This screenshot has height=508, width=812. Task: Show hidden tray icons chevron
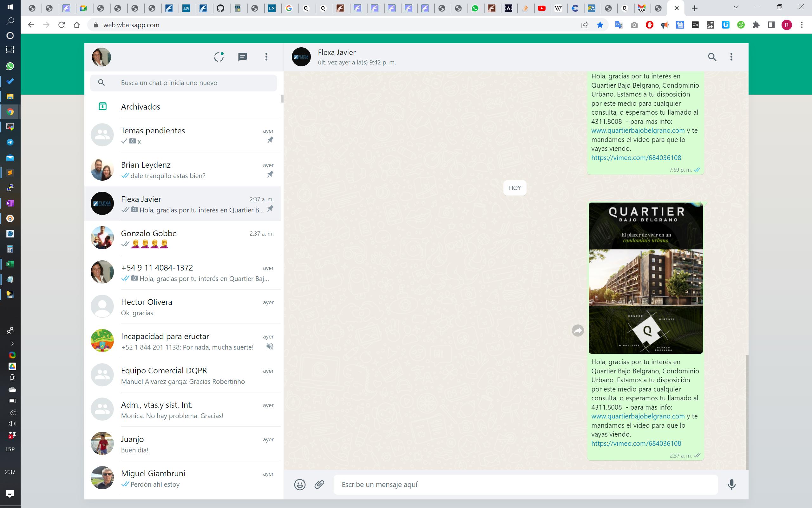coord(12,343)
